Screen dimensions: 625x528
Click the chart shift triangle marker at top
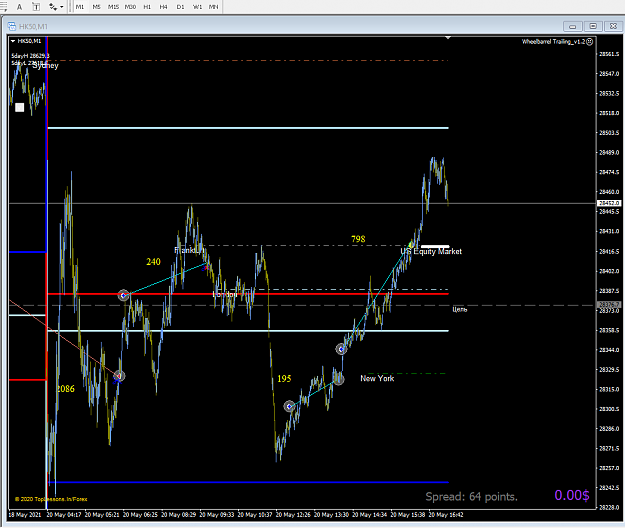pos(448,37)
